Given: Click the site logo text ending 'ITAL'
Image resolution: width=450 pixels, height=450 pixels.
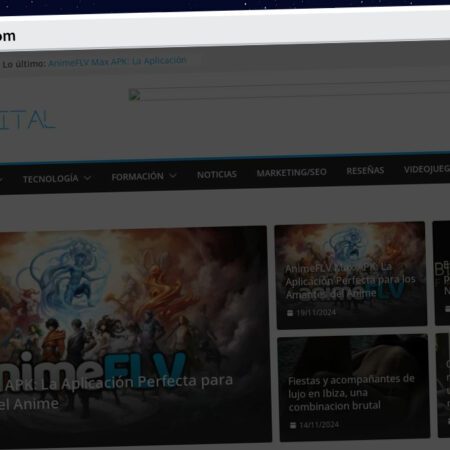Looking at the screenshot, I should click(27, 120).
